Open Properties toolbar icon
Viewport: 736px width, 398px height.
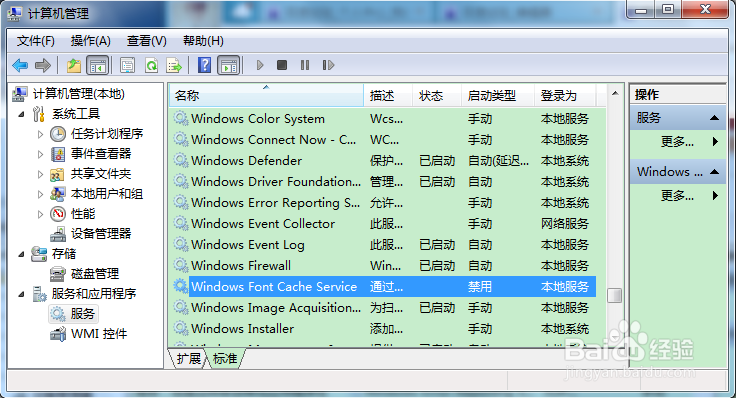pyautogui.click(x=127, y=65)
